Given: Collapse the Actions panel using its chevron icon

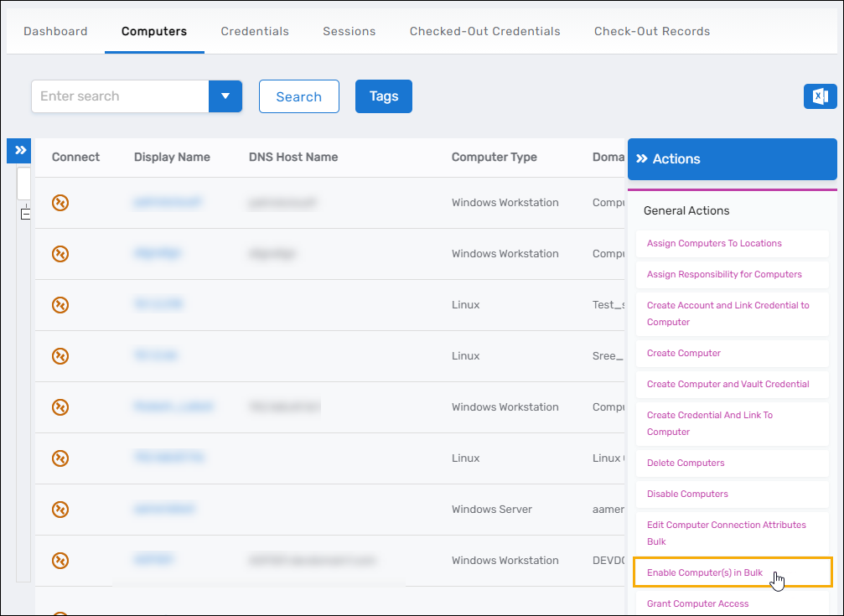Looking at the screenshot, I should tap(642, 158).
